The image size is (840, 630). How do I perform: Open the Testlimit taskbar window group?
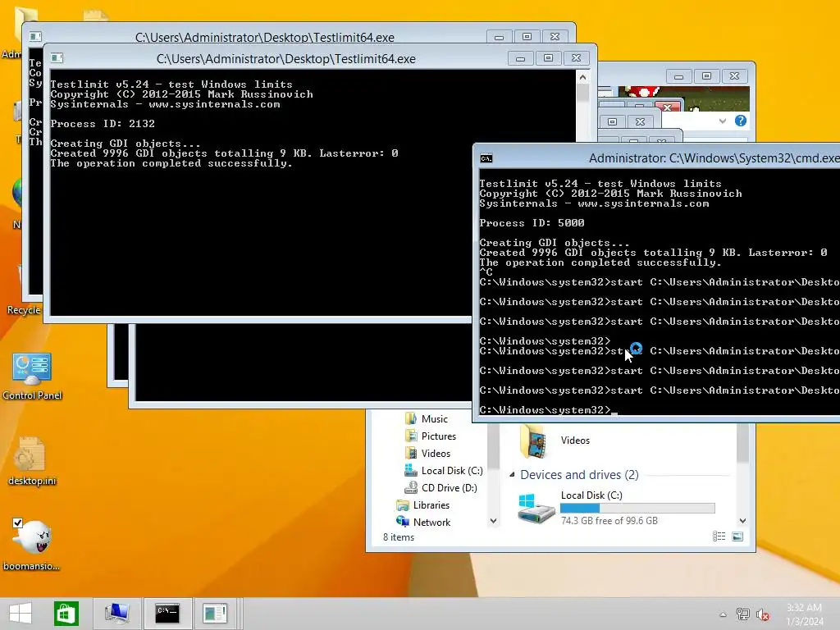[216, 614]
